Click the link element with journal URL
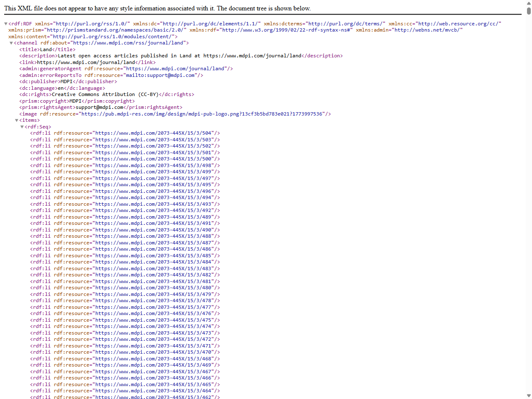The width and height of the screenshot is (532, 399). click(87, 62)
